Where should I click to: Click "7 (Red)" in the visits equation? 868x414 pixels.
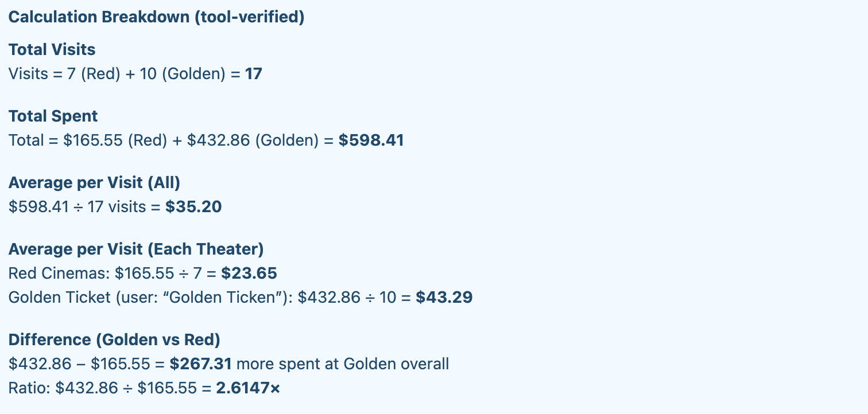(93, 74)
